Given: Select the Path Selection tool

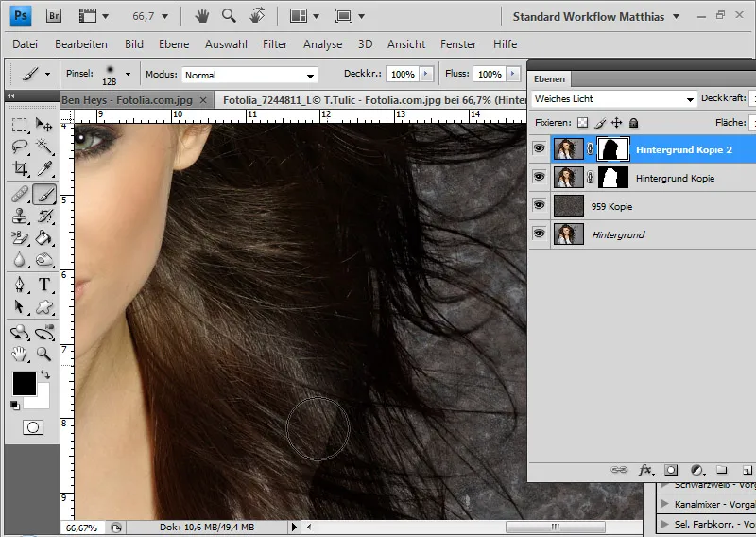Looking at the screenshot, I should point(20,307).
